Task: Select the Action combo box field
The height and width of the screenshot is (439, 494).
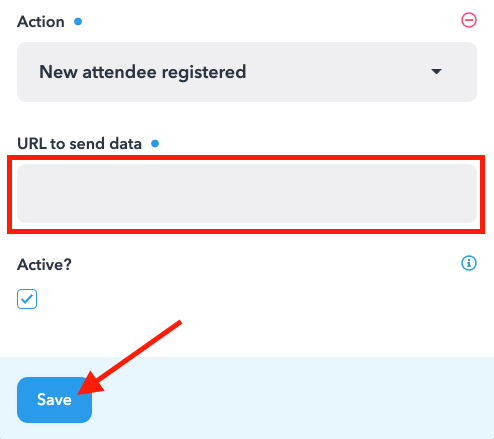Action: tap(247, 72)
